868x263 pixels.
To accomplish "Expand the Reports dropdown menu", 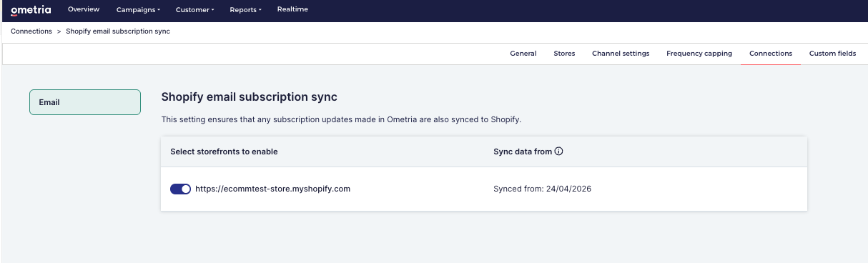I will (x=245, y=10).
